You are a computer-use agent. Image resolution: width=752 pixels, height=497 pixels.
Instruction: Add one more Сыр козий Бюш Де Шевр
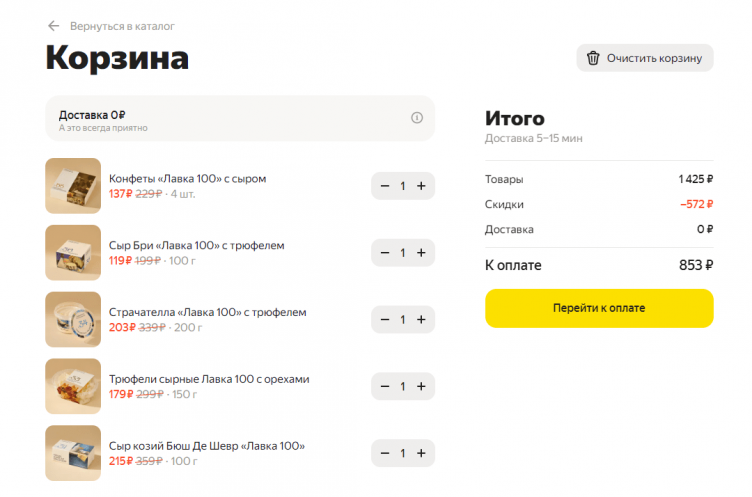coord(421,453)
